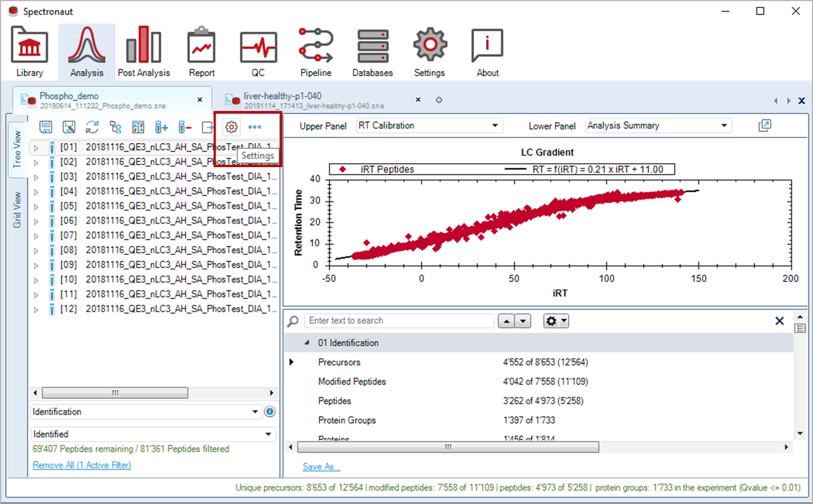Image resolution: width=813 pixels, height=504 pixels.
Task: Select the Grid View side tab
Action: 17,210
